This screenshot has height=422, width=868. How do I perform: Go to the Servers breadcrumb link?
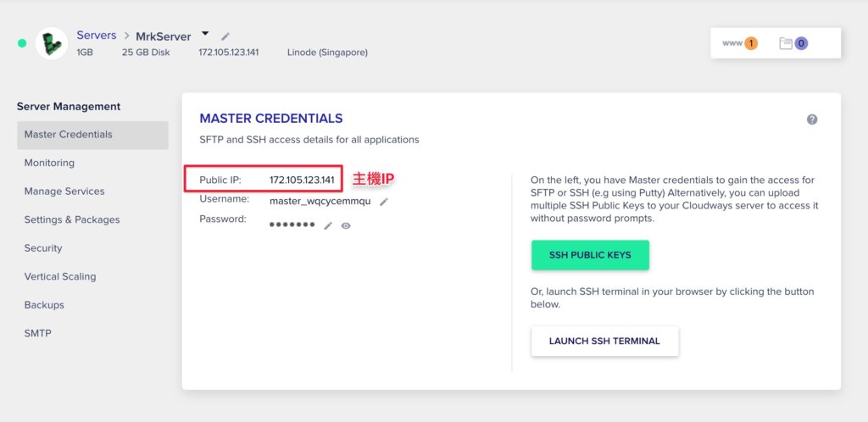click(x=97, y=36)
